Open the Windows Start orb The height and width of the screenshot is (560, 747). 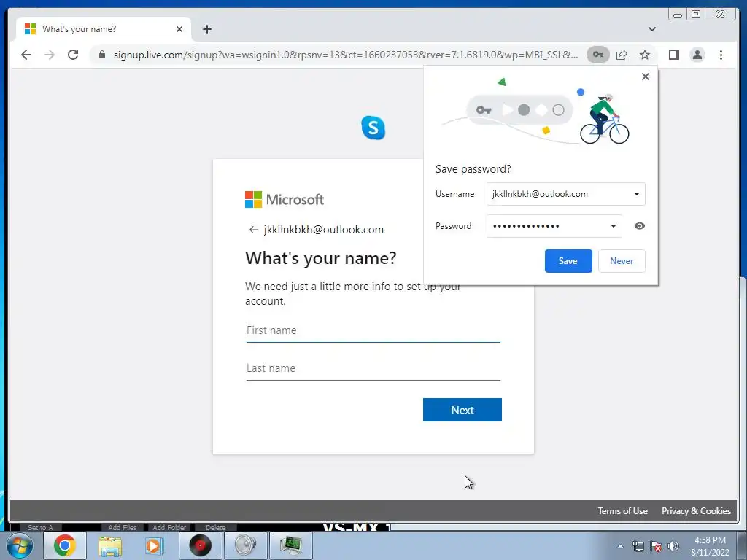[x=20, y=545]
